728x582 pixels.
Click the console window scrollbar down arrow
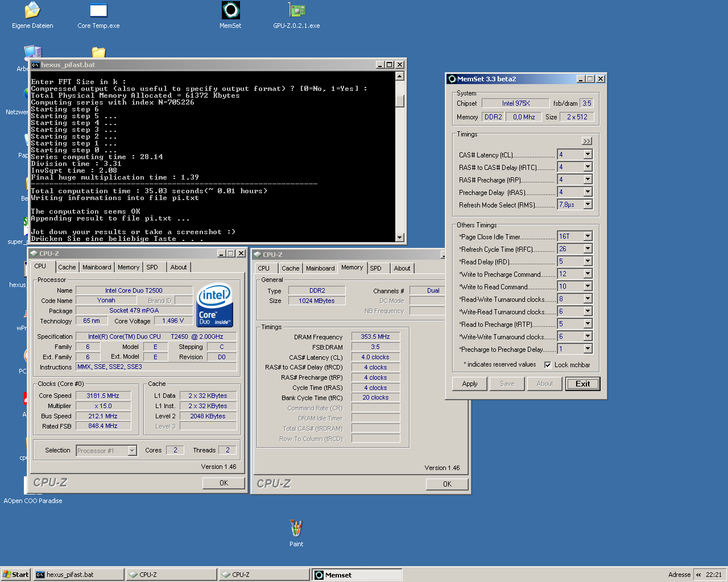point(400,238)
